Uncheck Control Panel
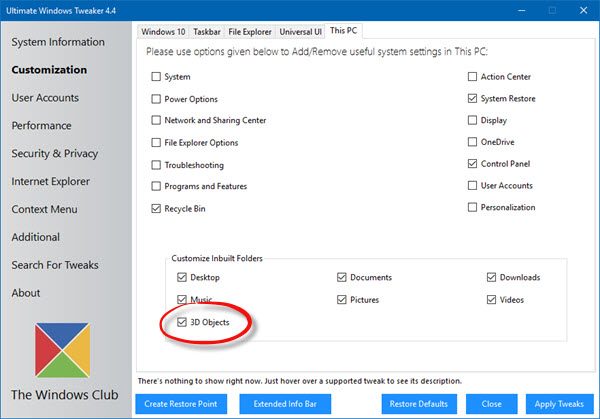 [472, 164]
